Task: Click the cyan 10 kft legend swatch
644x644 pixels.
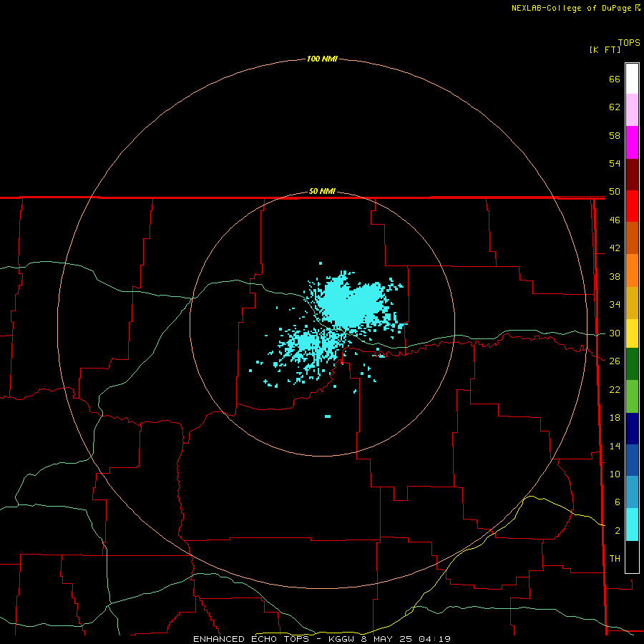Action: click(x=632, y=525)
